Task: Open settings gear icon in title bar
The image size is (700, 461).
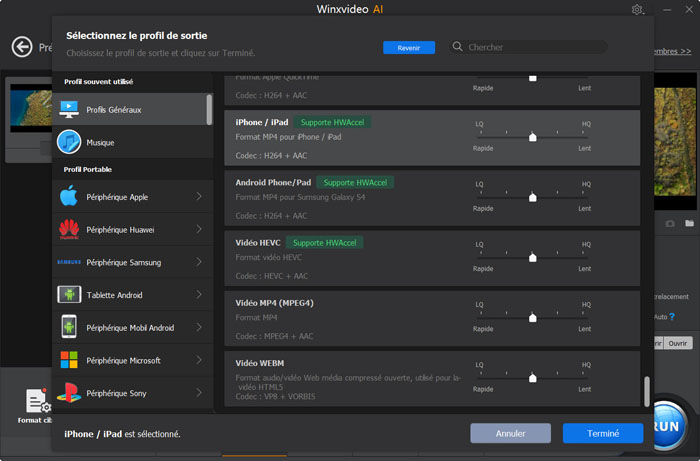Action: point(637,9)
